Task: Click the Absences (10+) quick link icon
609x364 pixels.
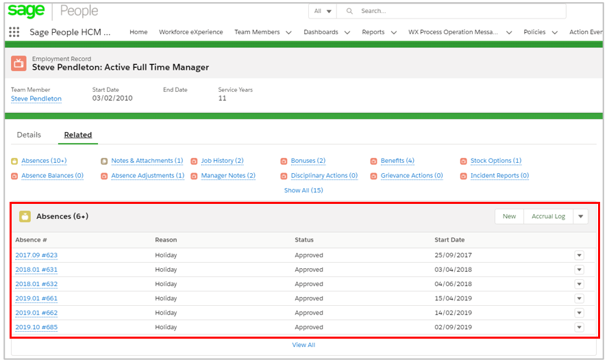Action: coord(14,161)
